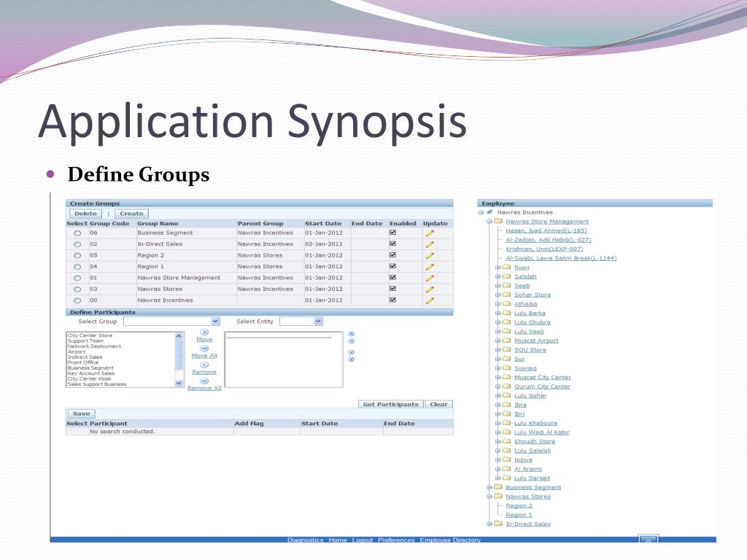This screenshot has height=560, width=747.
Task: Click the available-entities list scrollbar down arrow
Action: [x=179, y=384]
